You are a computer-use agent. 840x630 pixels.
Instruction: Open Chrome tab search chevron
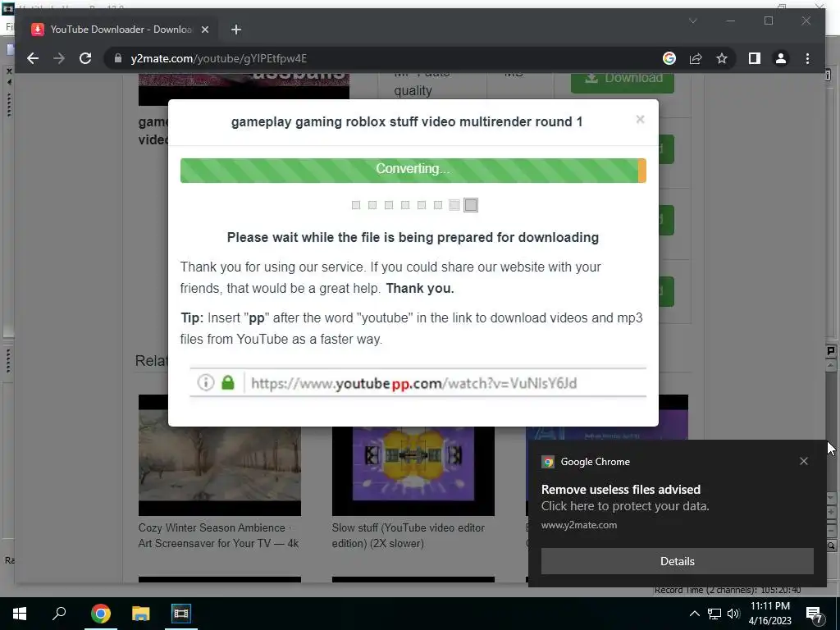coord(692,21)
